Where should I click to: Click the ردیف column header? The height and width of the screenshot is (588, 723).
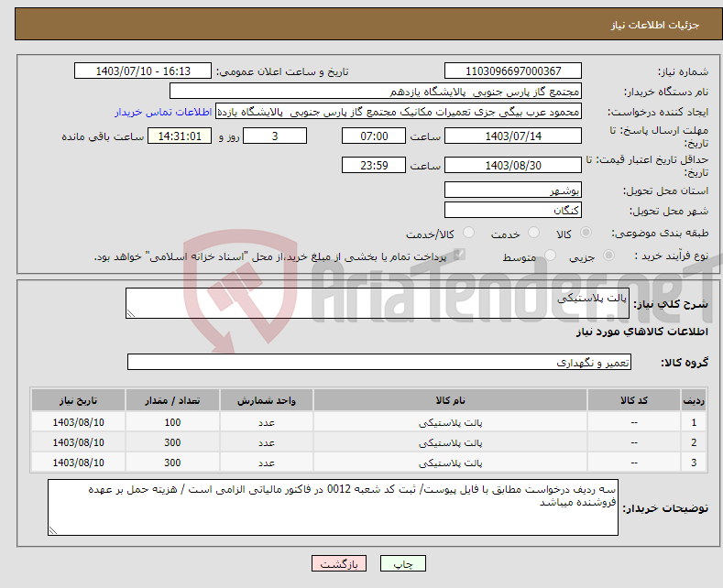[x=694, y=400]
